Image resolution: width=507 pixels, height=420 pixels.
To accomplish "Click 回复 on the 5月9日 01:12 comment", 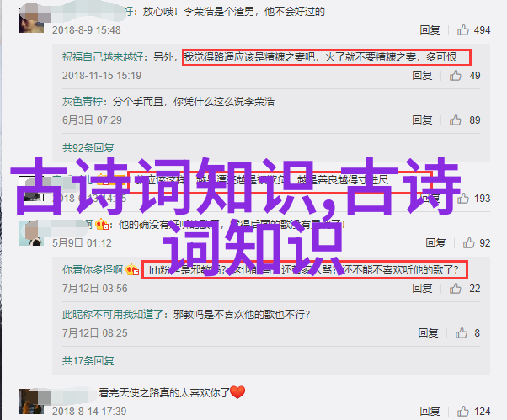I will pos(435,242).
